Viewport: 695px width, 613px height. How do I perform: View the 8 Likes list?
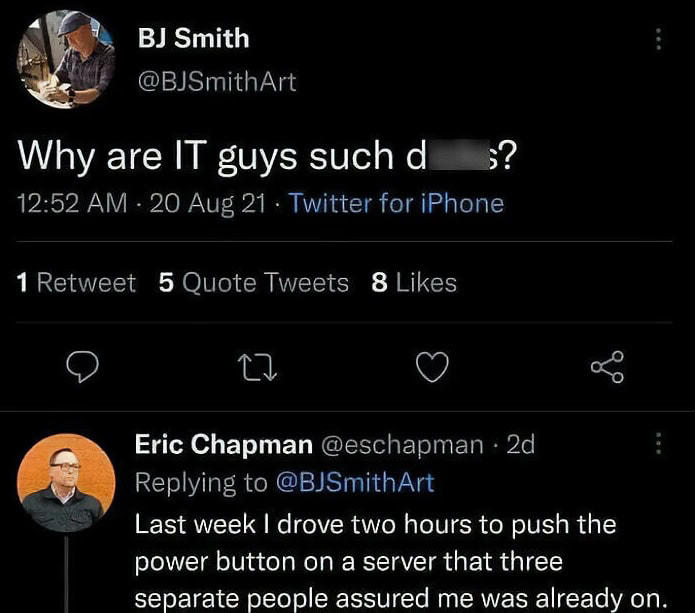tap(413, 283)
